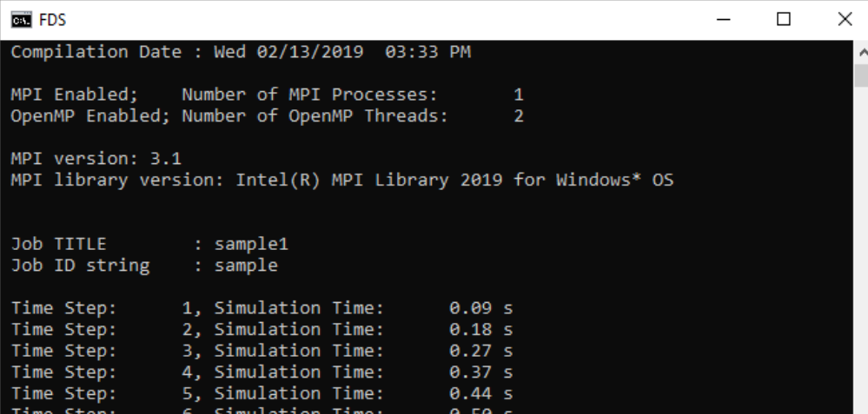
Task: Close the FDS console window
Action: [x=844, y=20]
